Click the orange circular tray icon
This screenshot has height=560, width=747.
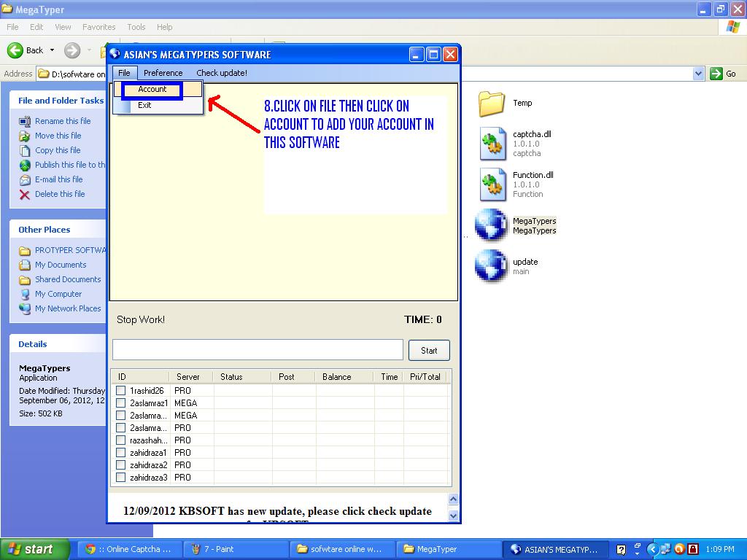click(679, 550)
